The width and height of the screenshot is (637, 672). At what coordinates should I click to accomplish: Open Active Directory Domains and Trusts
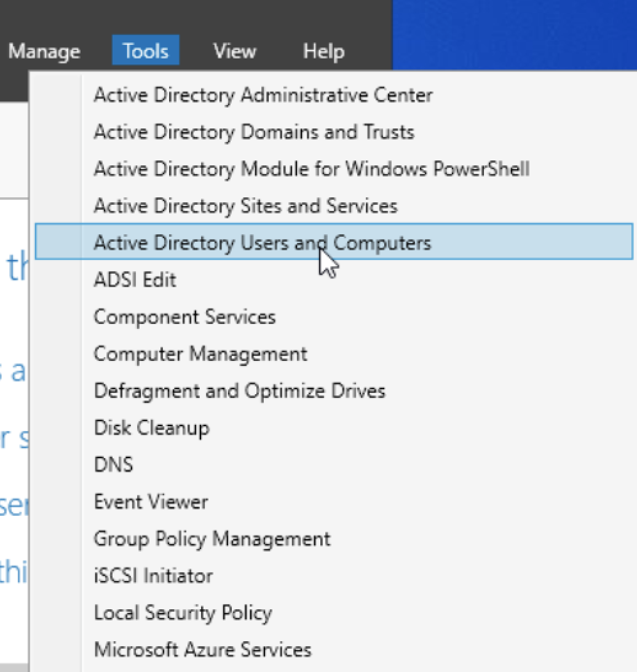[333, 132]
